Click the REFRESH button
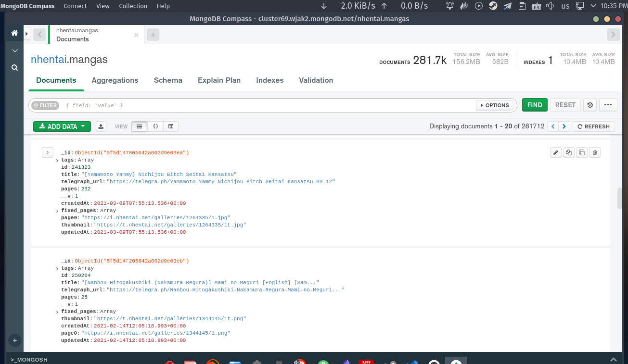Screen dimensions: 628x364 (x=594, y=126)
